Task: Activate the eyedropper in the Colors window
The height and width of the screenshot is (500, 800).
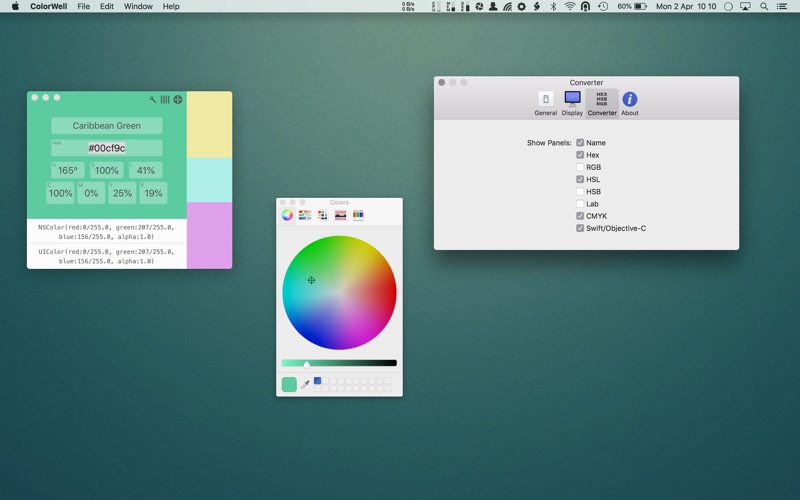Action: [x=305, y=384]
